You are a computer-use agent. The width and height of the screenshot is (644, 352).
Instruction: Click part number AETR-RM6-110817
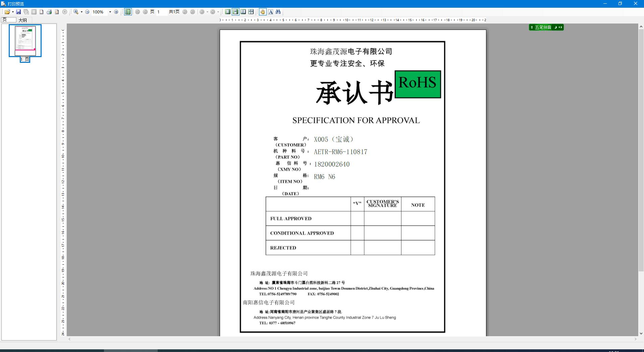pyautogui.click(x=340, y=152)
